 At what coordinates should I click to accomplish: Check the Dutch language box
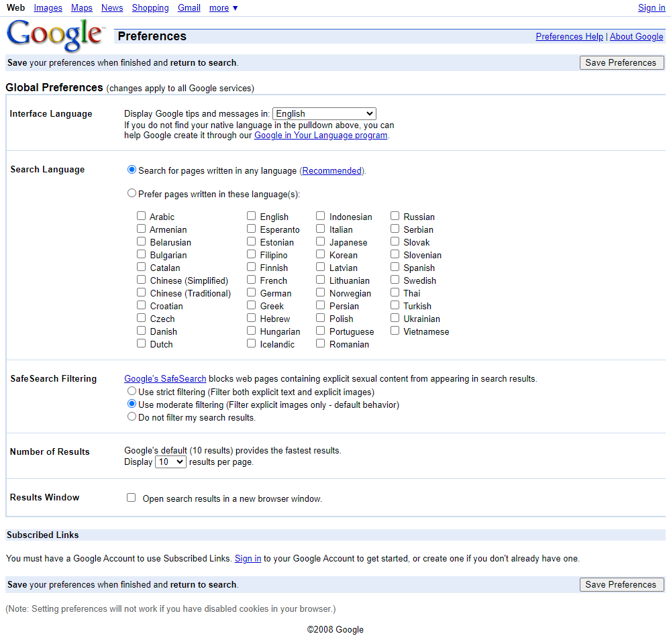(141, 343)
